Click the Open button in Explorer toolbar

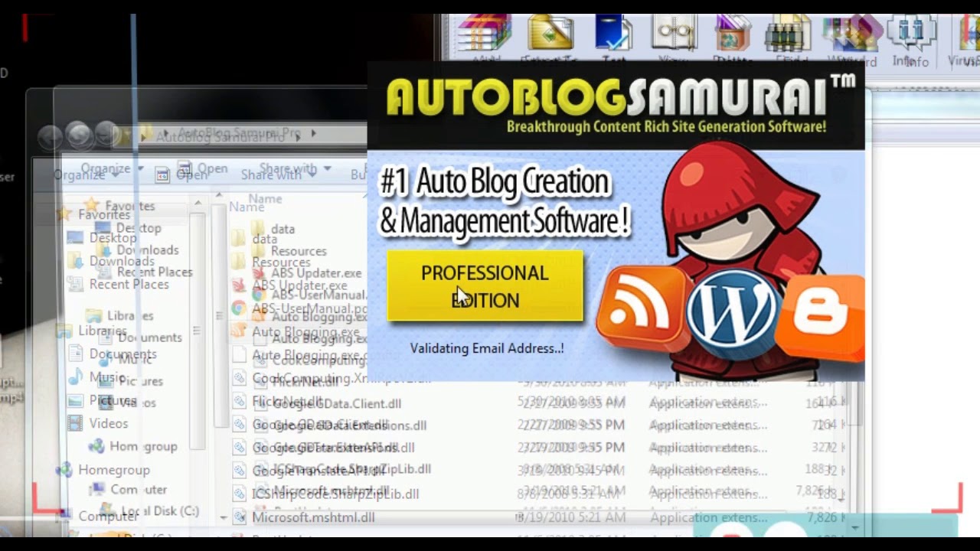[181, 174]
